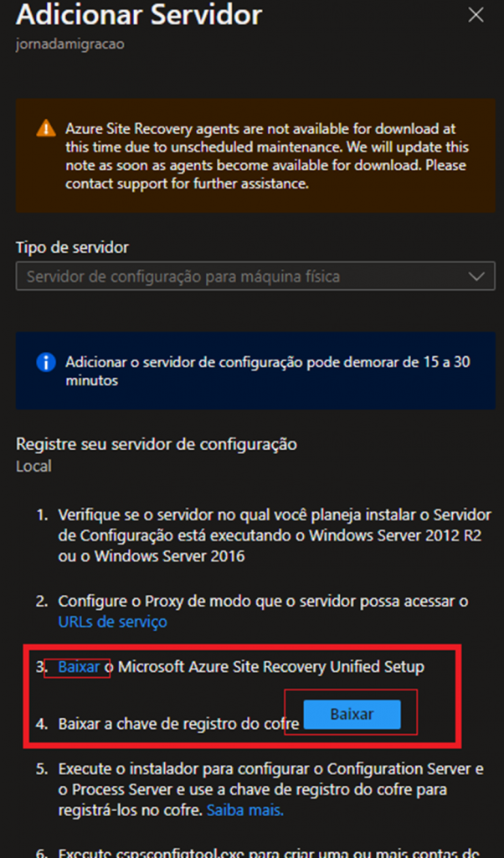
Task: Click the Registre seu servidor de configuração heading
Action: point(157,444)
